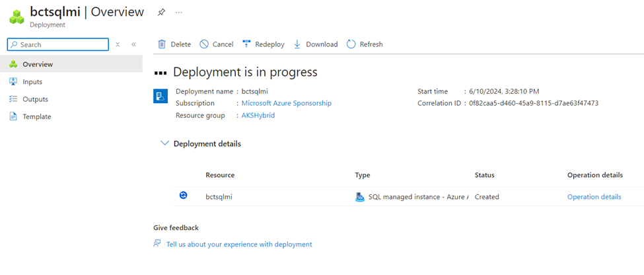644x275 pixels.
Task: Click the Refresh circular arrow icon
Action: point(351,44)
